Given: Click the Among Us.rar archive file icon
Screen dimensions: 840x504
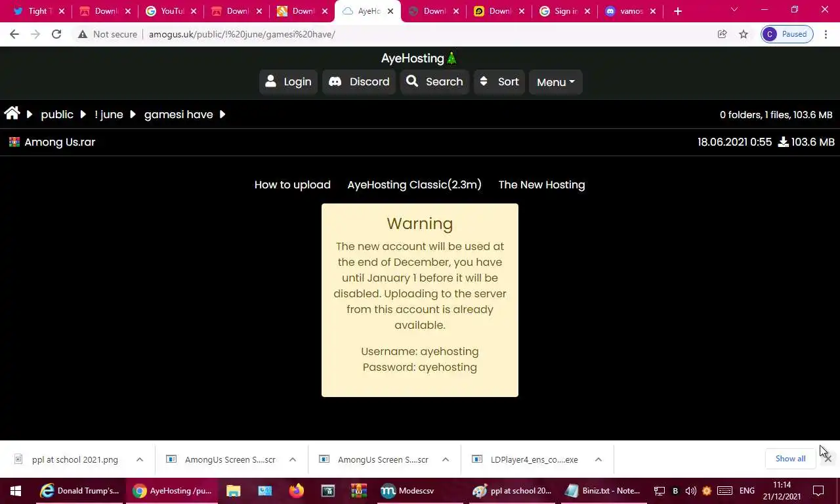Looking at the screenshot, I should (14, 142).
